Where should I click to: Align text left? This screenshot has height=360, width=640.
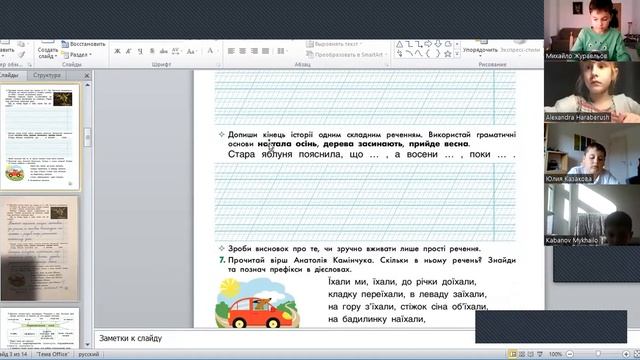point(231,51)
